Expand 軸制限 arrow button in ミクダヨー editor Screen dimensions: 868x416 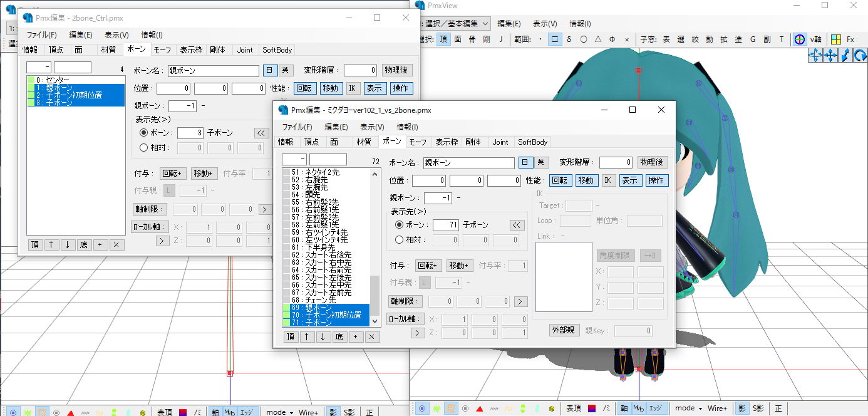coord(520,301)
